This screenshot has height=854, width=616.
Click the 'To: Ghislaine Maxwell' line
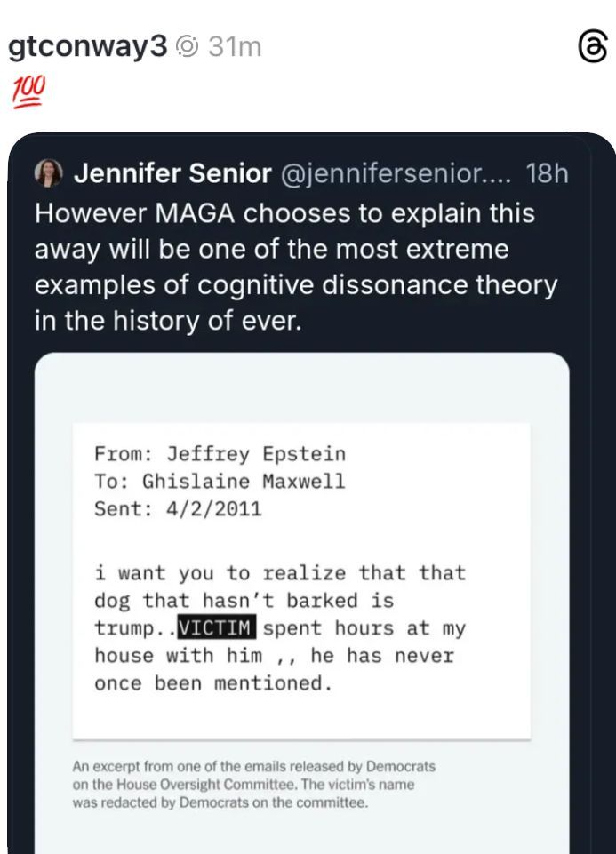click(x=220, y=482)
